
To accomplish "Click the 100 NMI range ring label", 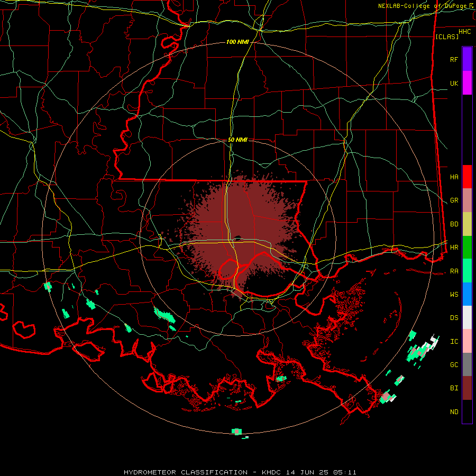I will [237, 42].
